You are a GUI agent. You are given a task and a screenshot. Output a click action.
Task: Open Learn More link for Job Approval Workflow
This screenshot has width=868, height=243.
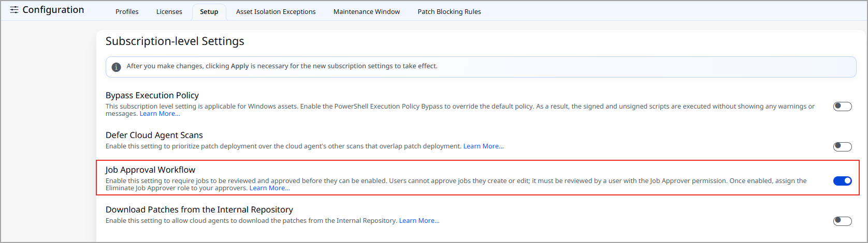tap(269, 188)
